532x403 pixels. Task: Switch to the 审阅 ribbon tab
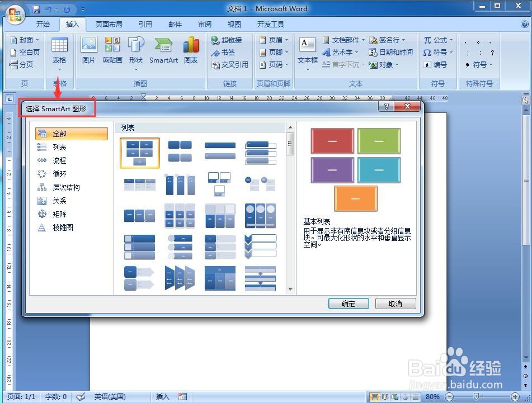[205, 25]
